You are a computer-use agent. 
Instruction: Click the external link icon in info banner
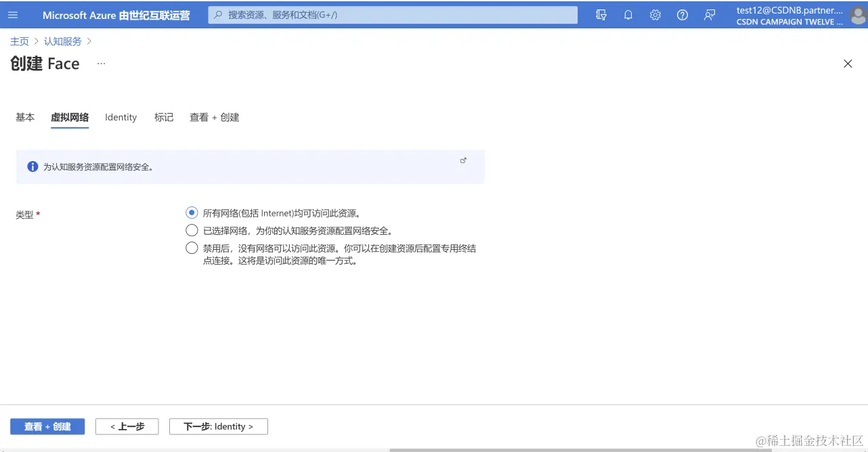click(x=463, y=160)
